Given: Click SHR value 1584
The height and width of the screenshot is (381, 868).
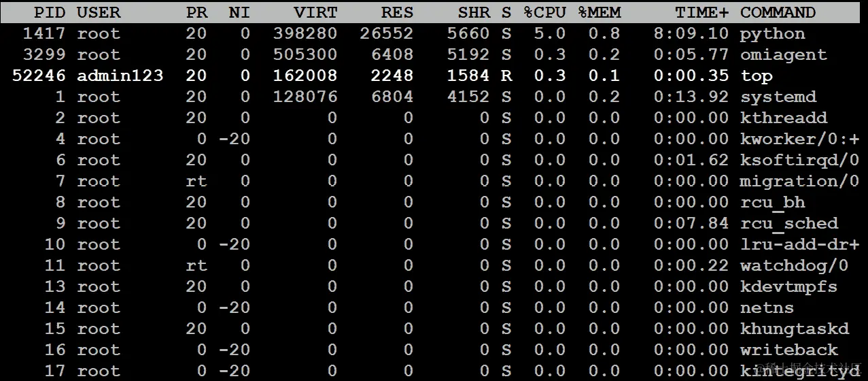Looking at the screenshot, I should (468, 76).
